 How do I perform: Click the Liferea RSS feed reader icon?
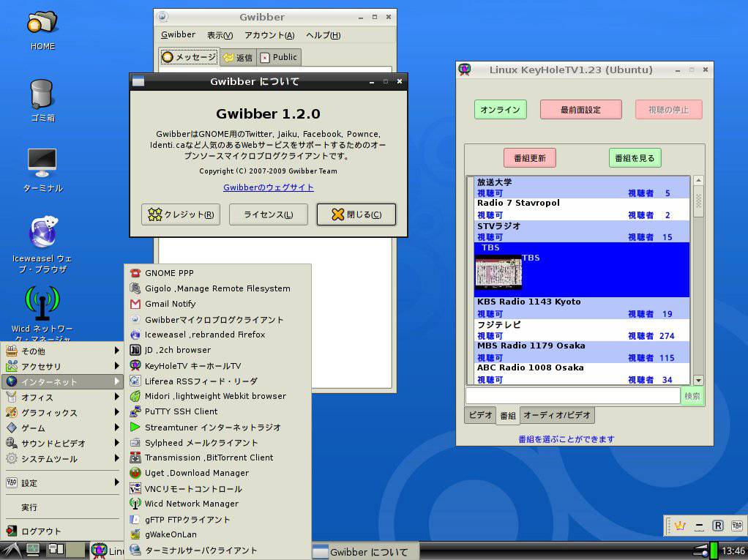tap(135, 381)
